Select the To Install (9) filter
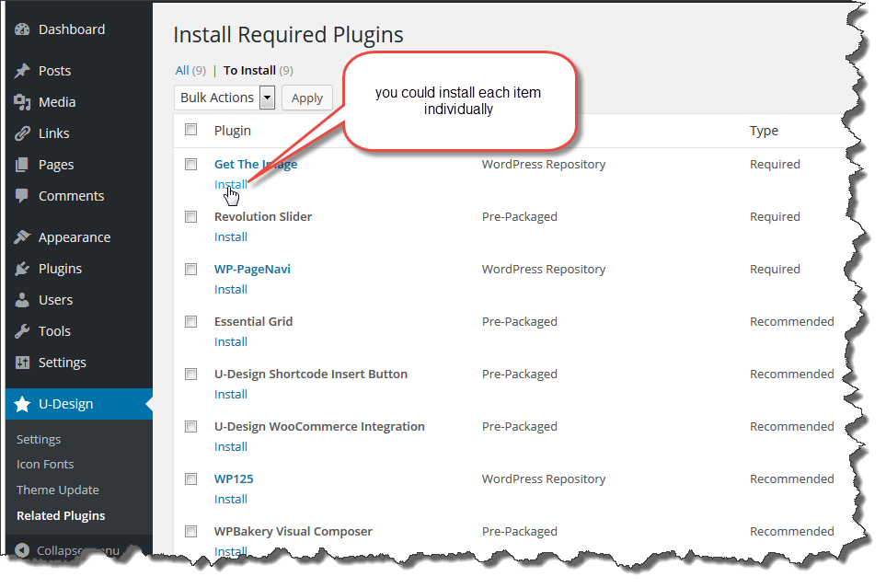This screenshot has width=886, height=588. tap(259, 70)
